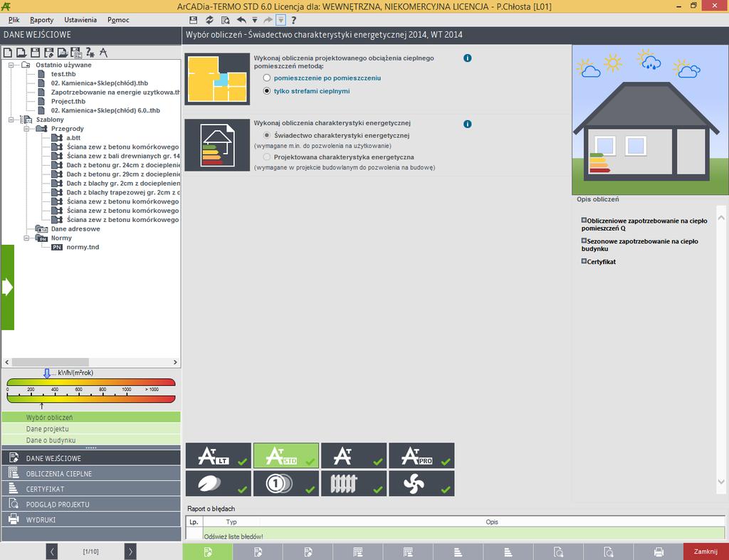Click the printer tab in bottom bar

[x=659, y=551]
